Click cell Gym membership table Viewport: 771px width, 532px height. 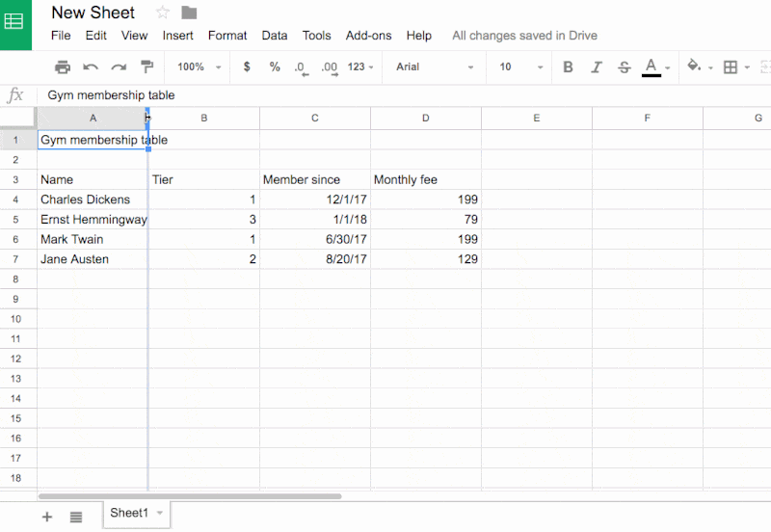click(x=93, y=140)
